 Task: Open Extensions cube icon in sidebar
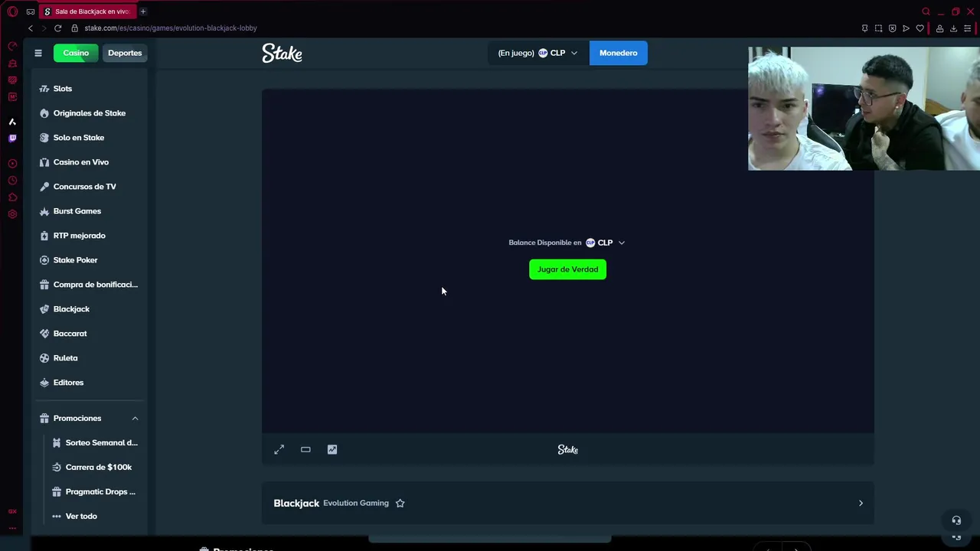[x=12, y=197]
